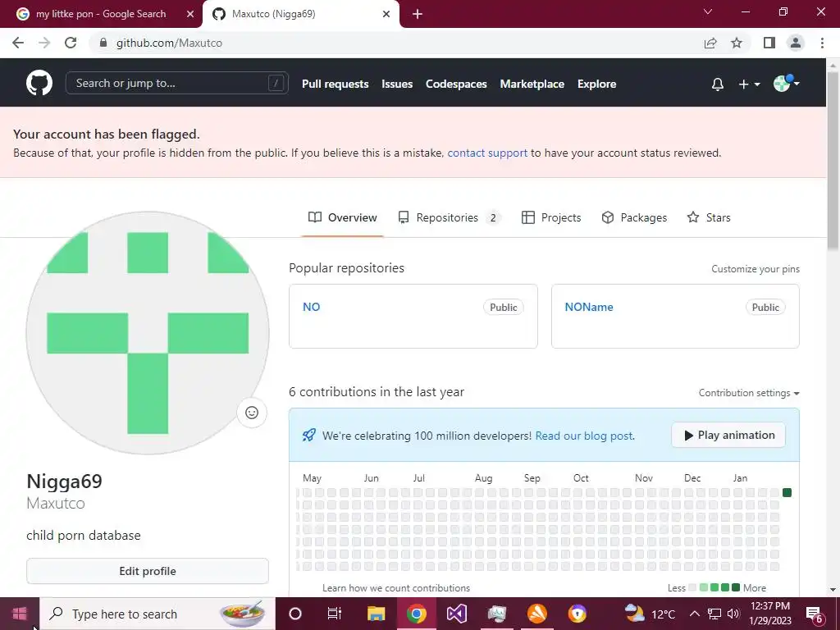The height and width of the screenshot is (630, 840).
Task: Click the Chrome icon on the taskbar
Action: click(x=416, y=614)
